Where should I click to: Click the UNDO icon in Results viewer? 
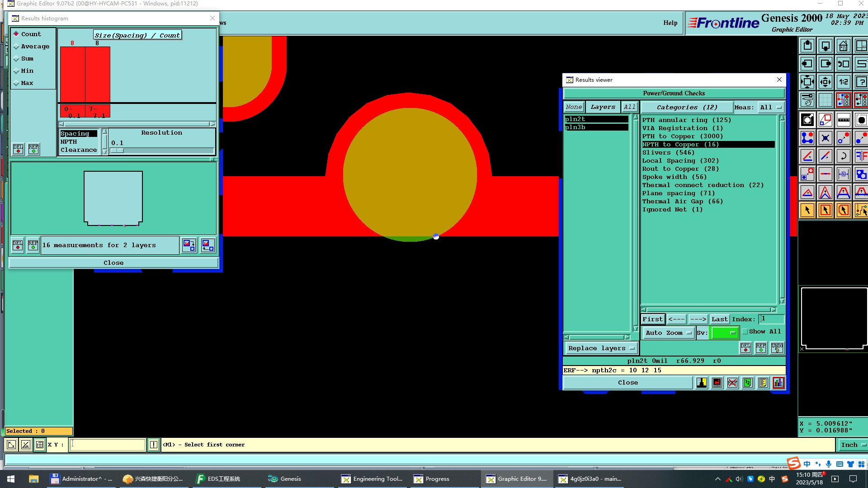(x=777, y=348)
